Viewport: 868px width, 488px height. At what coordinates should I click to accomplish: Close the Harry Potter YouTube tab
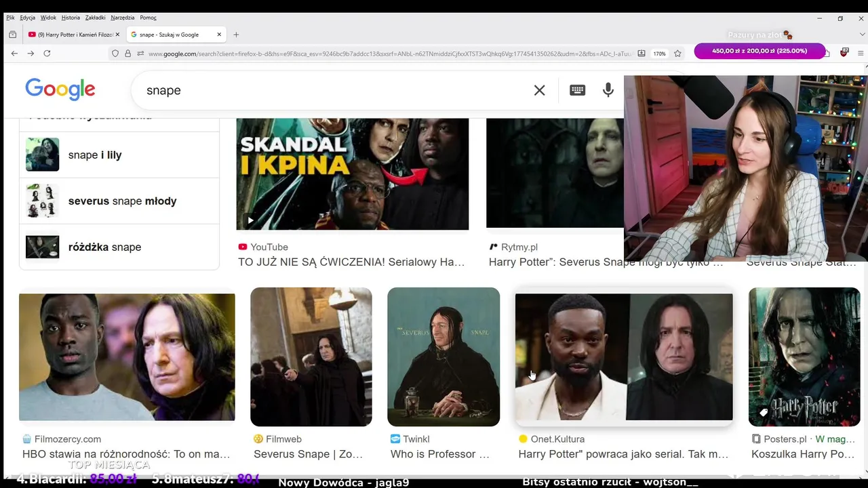pos(117,35)
